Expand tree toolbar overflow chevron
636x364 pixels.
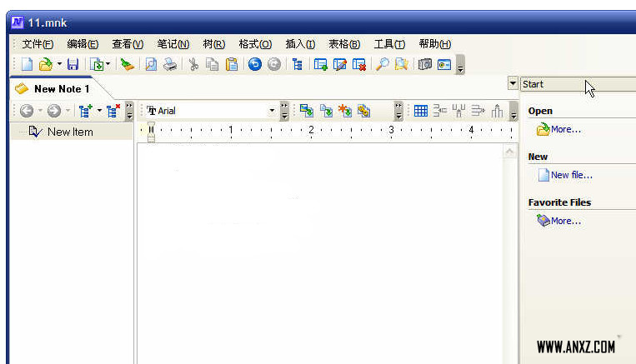click(129, 111)
